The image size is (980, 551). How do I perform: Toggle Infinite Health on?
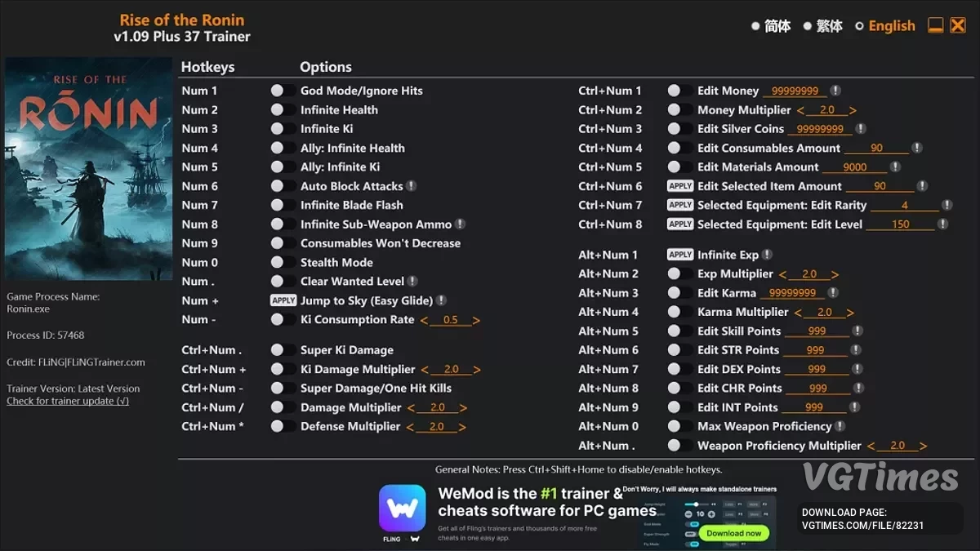tap(283, 109)
